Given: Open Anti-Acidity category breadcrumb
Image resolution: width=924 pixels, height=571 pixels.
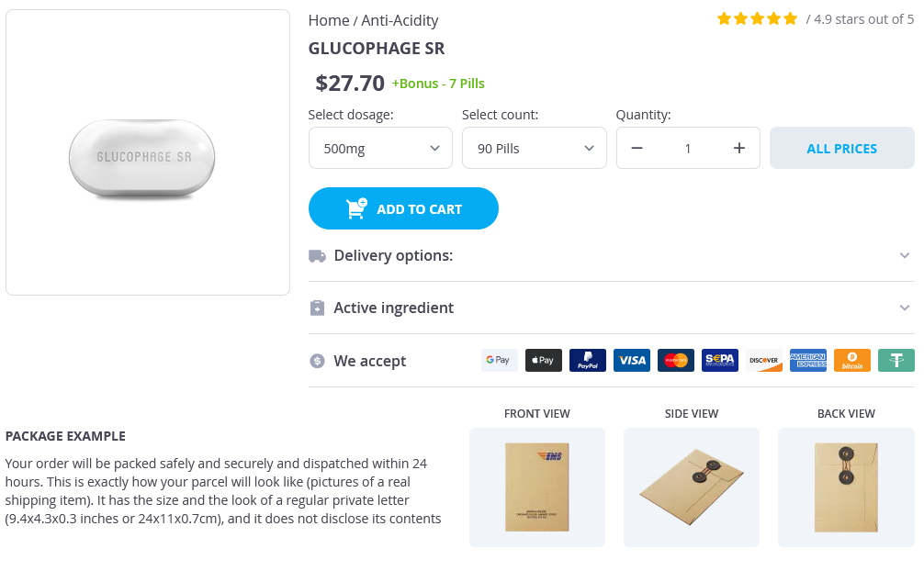Looking at the screenshot, I should 400,20.
